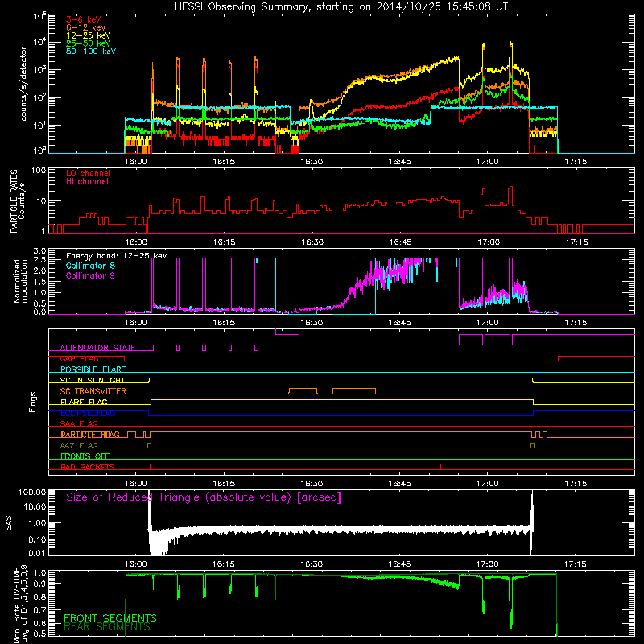Select the 6-12 keV legend label
Viewport: 644px width, 644px height.
coord(85,27)
